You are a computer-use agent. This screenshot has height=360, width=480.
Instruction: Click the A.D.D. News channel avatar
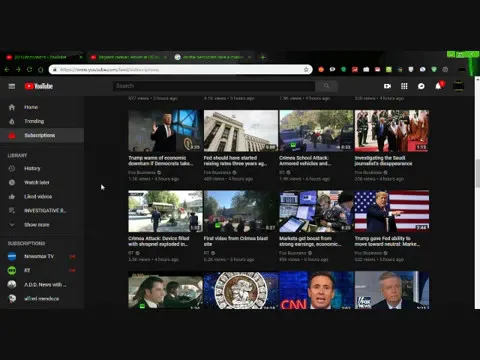click(12, 284)
